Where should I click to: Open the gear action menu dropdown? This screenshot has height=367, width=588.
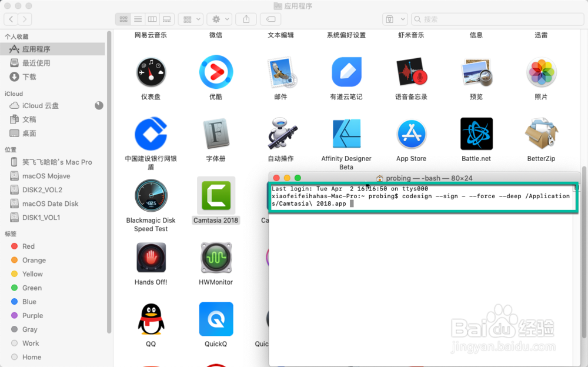tap(219, 19)
